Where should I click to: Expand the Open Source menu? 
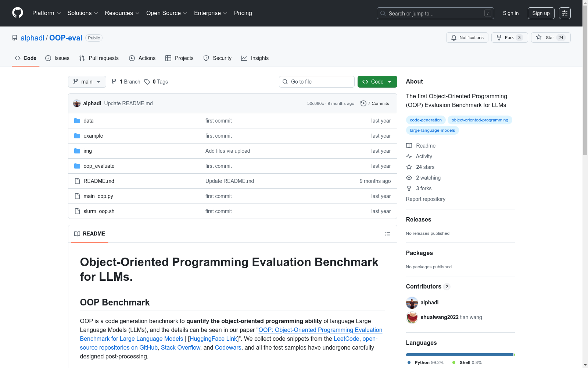click(x=167, y=13)
